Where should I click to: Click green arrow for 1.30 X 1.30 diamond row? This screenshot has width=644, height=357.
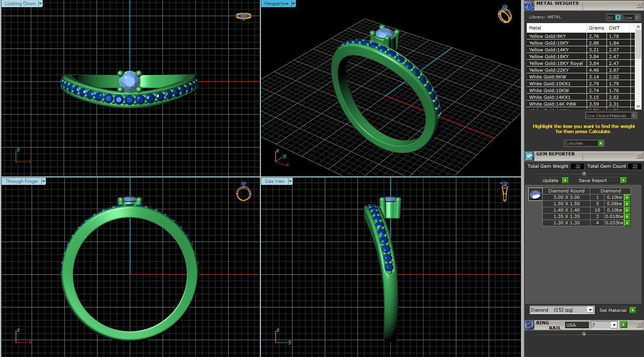click(x=627, y=223)
